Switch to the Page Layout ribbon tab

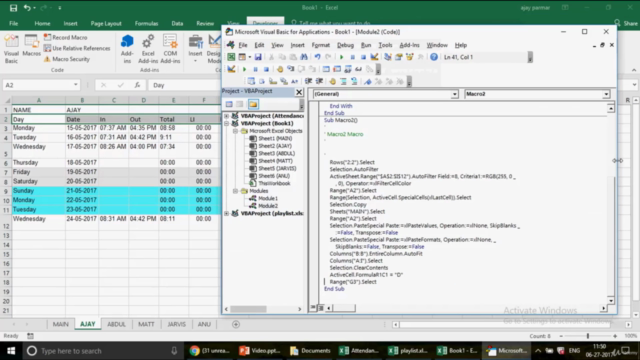106,24
